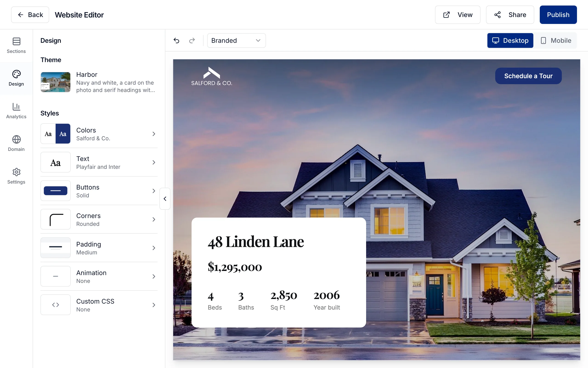588x368 pixels.
Task: Click the Corners rounded preview icon
Action: point(55,219)
